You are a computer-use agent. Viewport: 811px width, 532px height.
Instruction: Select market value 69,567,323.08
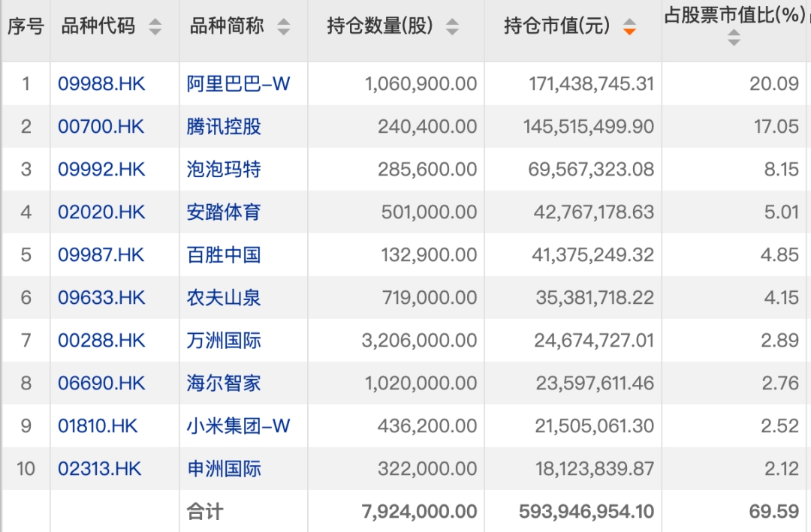click(x=591, y=170)
